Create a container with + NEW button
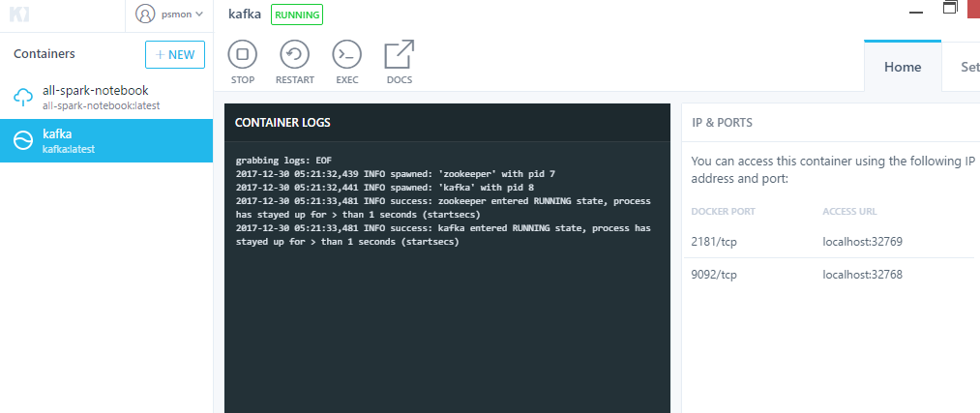This screenshot has width=980, height=413. (x=175, y=55)
